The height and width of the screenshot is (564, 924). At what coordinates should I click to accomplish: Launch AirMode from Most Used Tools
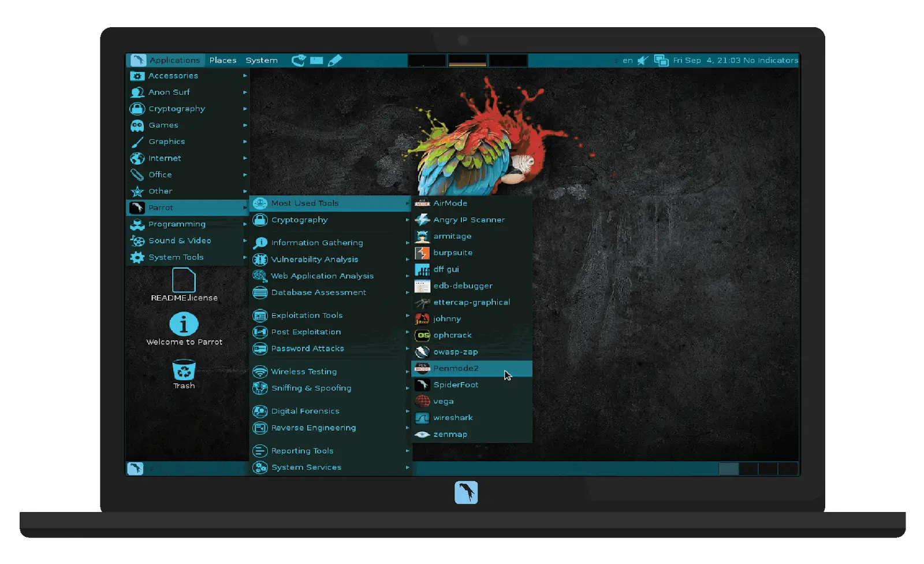(472, 203)
